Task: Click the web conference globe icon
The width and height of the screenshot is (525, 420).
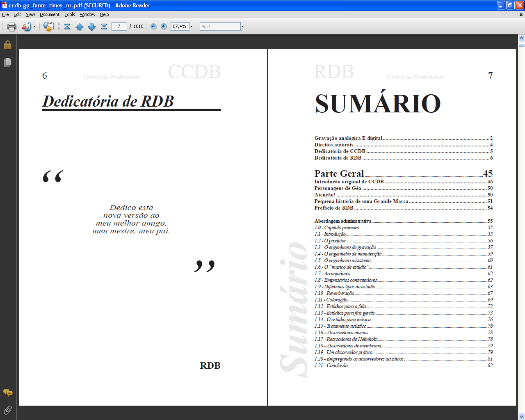Action: tap(48, 27)
